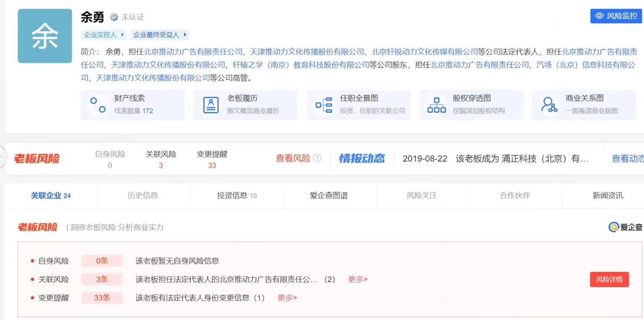Click the 3条 badge for 关联风险
This screenshot has width=644, height=320.
click(x=102, y=279)
